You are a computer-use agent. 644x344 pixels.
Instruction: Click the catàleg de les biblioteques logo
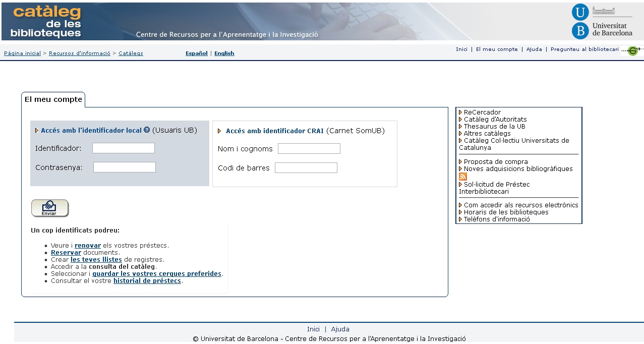[x=46, y=22]
